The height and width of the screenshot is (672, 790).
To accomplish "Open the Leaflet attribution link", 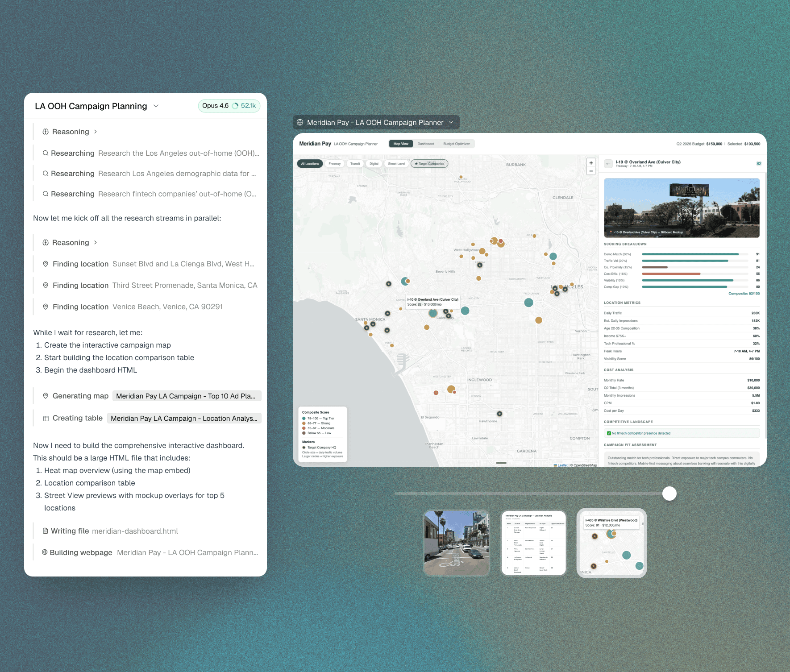I will [x=562, y=465].
